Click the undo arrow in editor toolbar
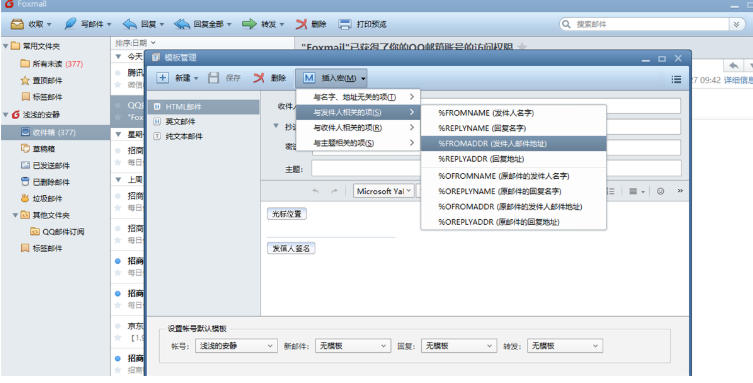 pos(316,191)
